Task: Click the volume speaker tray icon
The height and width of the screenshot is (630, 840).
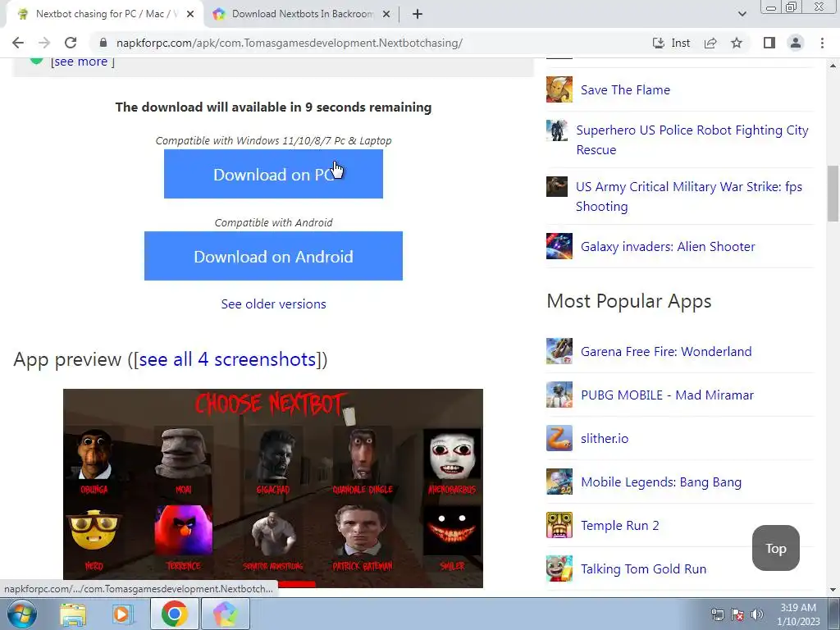Action: point(757,615)
